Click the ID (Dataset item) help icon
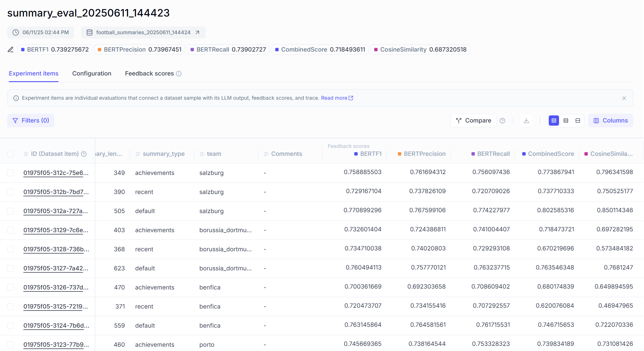 click(x=84, y=154)
